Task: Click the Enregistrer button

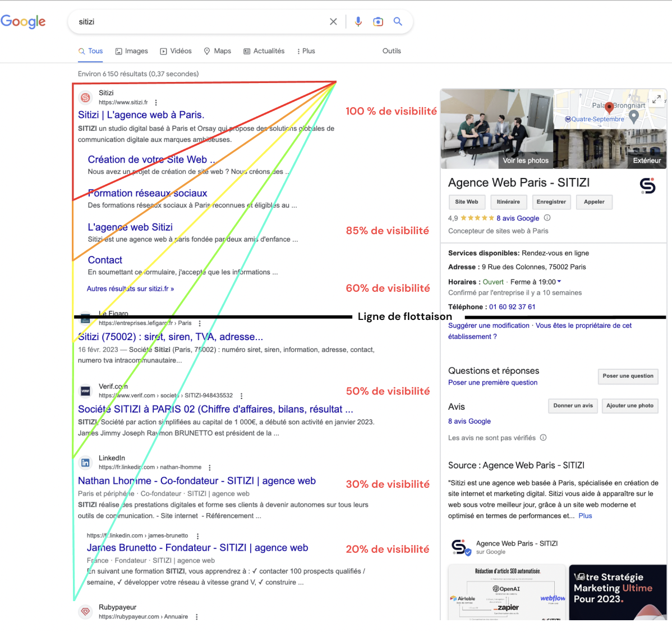Action: [551, 202]
